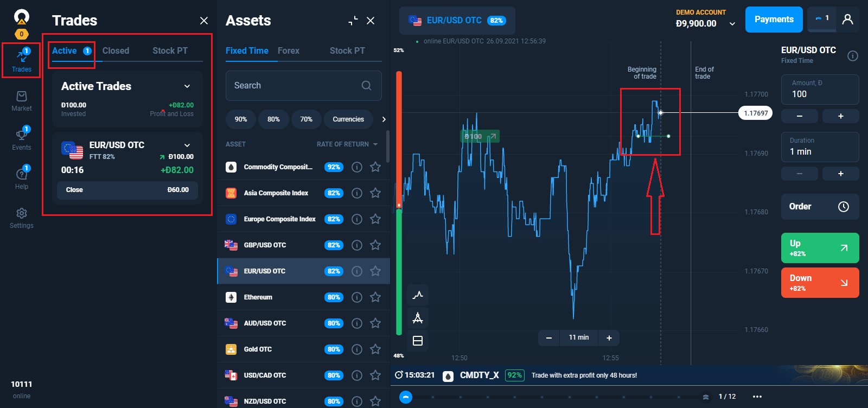This screenshot has height=408, width=868.
Task: Expand the demo account balance dropdown
Action: click(x=732, y=24)
